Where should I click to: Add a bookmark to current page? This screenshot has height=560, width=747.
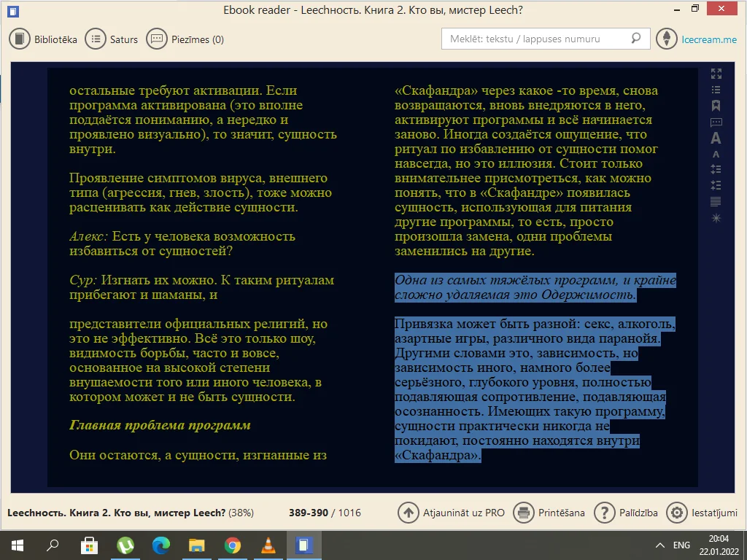tap(716, 106)
